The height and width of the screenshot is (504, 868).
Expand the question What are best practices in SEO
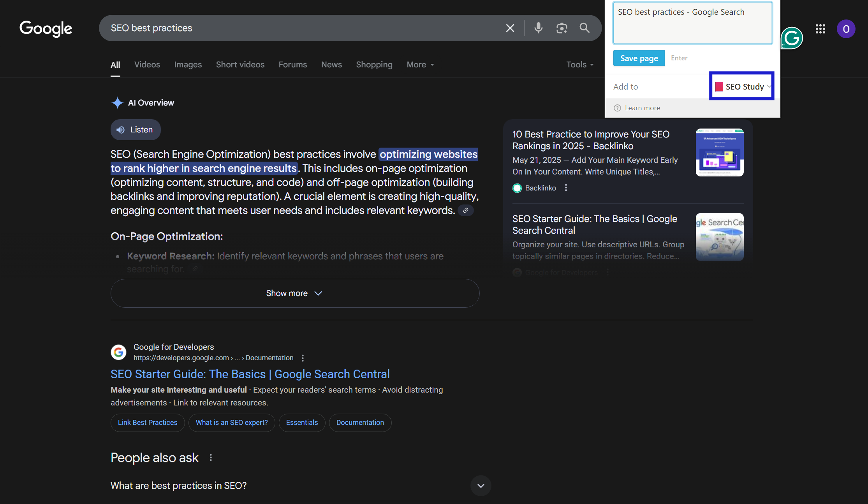(481, 486)
